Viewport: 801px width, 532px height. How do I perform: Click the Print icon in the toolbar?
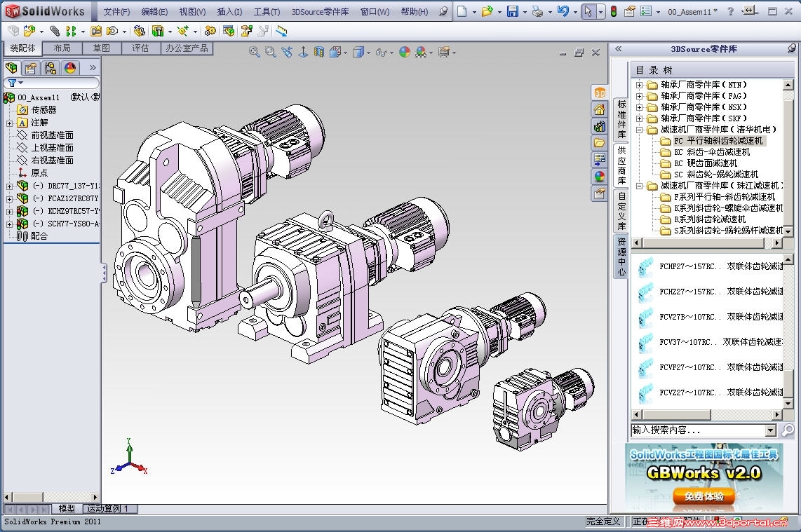(537, 11)
